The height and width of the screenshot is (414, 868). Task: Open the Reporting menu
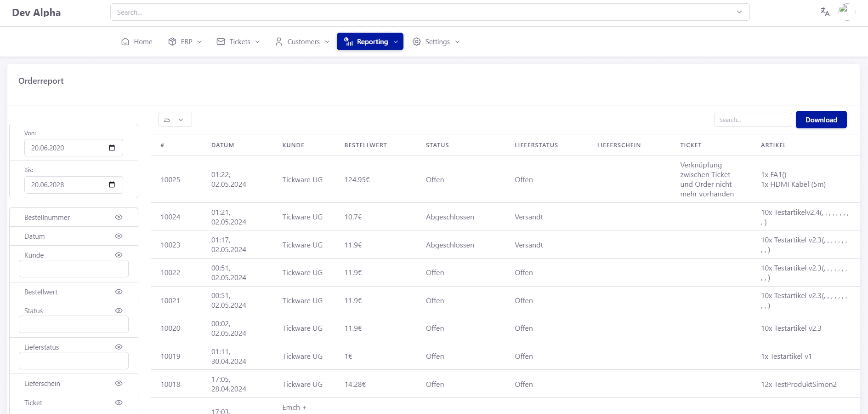[370, 41]
